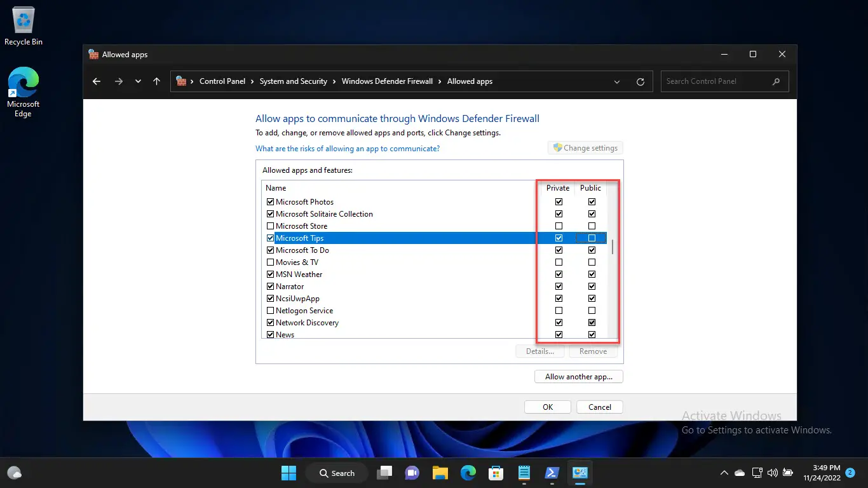Focus the Search Control Panel field

(725, 81)
